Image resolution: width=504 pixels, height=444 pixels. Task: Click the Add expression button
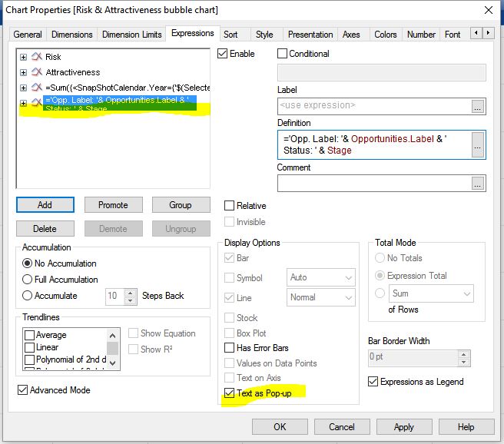click(45, 205)
